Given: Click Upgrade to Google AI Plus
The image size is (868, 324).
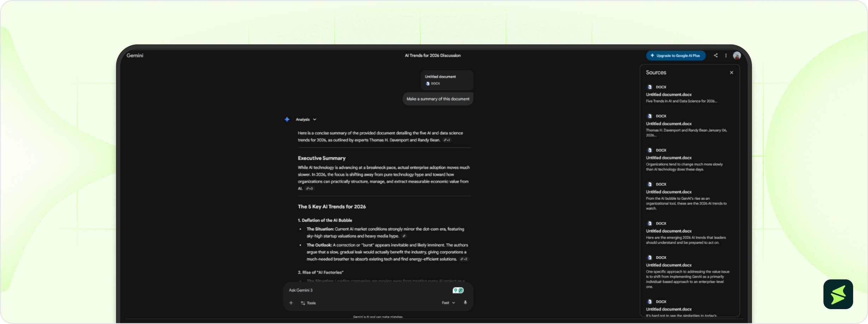Looking at the screenshot, I should [x=676, y=56].
